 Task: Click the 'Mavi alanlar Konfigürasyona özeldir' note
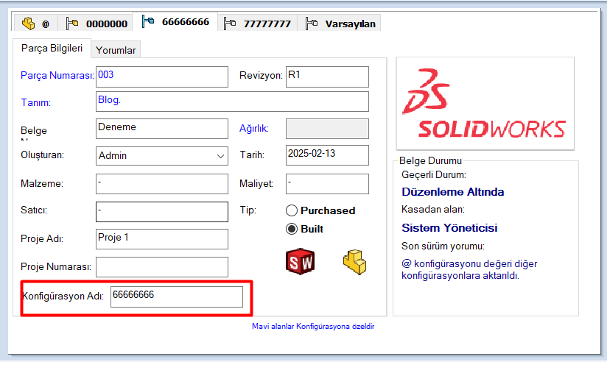pyautogui.click(x=313, y=326)
